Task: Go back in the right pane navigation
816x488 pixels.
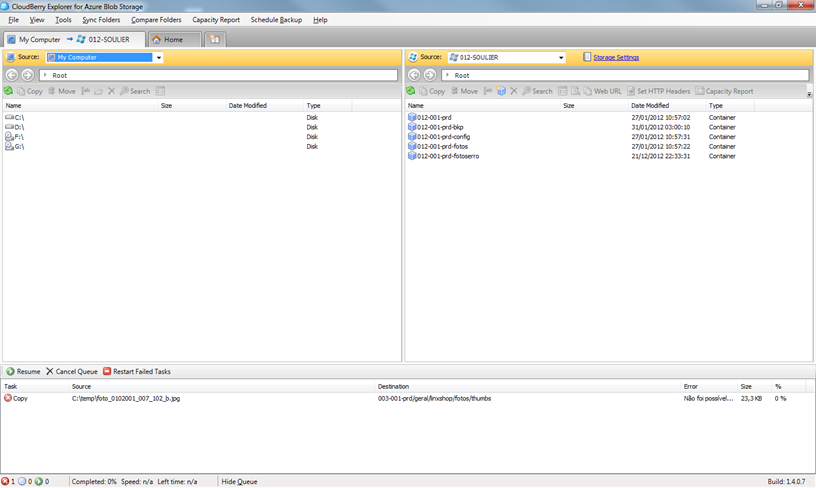Action: pos(414,75)
